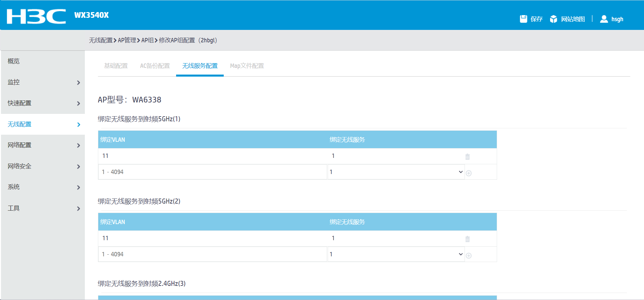The image size is (644, 300).
Task: Click the save floppy disk icon
Action: click(523, 19)
